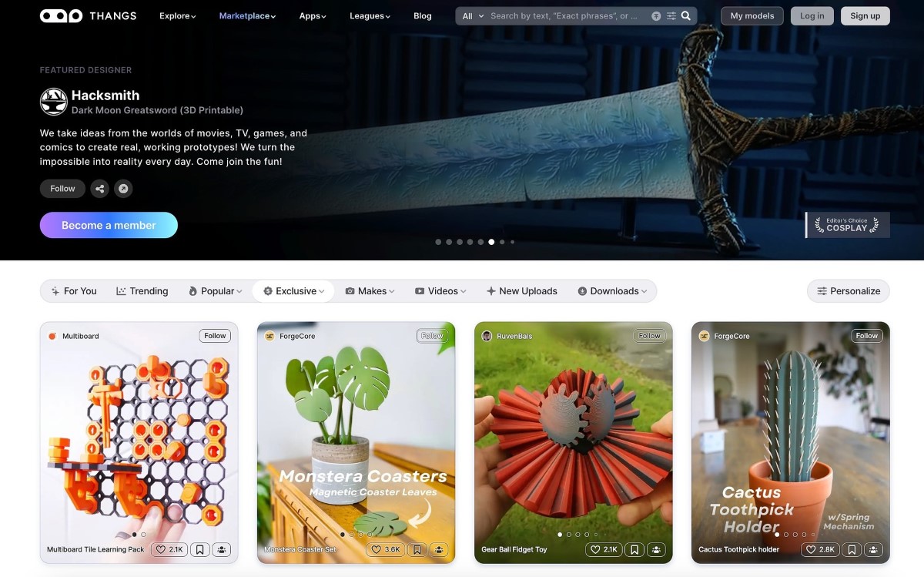Screen dimensions: 924x577
Task: Switch to the Trending tab
Action: [142, 291]
